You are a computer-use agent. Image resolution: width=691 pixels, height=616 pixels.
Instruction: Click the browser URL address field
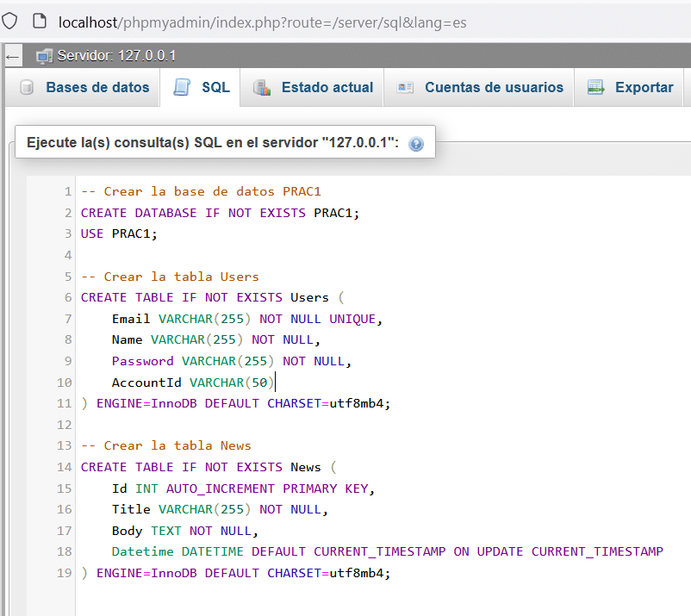[263, 22]
